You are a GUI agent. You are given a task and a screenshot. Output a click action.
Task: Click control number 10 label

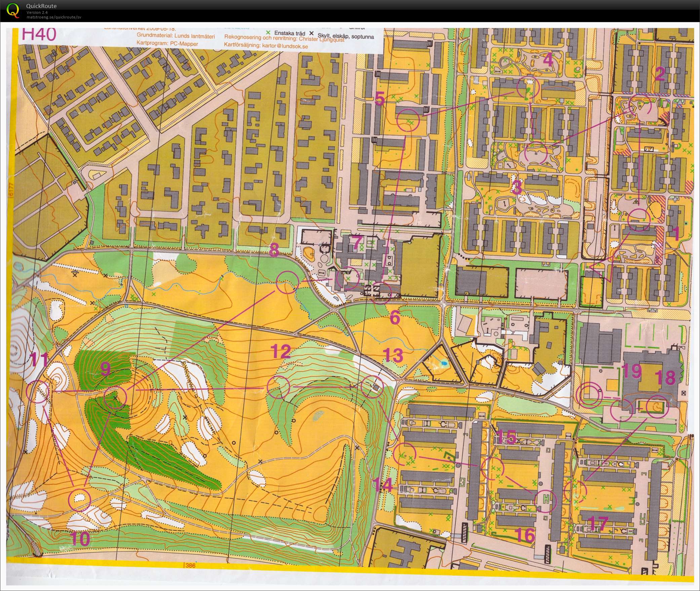(x=81, y=539)
